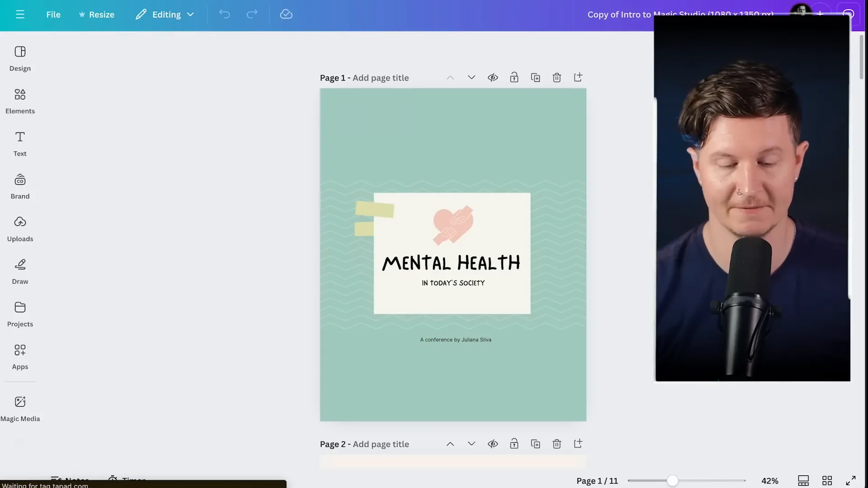The height and width of the screenshot is (488, 868).
Task: Select the IN TODAY'S SOCIETY subtitle
Action: 453,283
